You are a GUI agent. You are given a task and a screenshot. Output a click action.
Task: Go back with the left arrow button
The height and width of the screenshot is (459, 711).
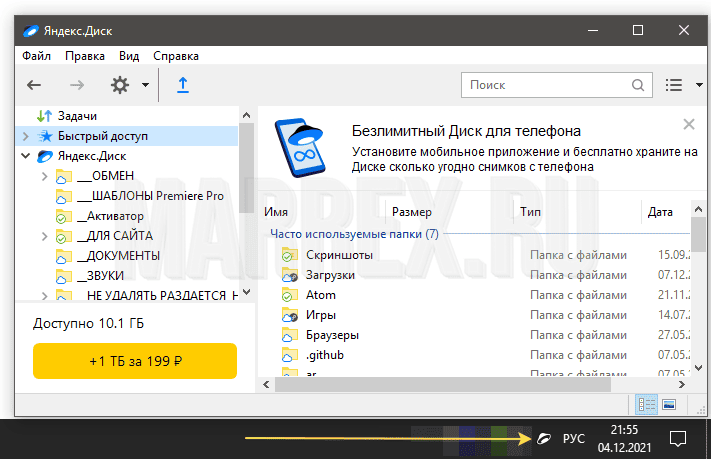34,85
